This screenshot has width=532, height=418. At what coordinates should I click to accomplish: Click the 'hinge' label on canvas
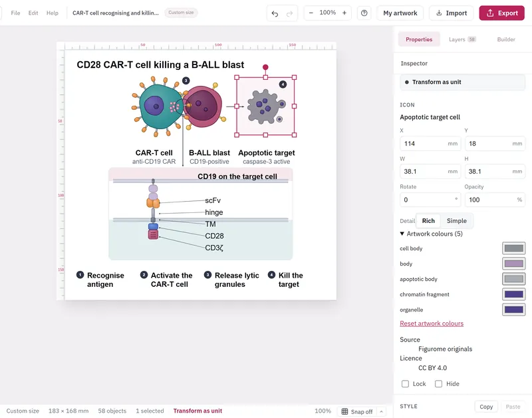pyautogui.click(x=213, y=212)
